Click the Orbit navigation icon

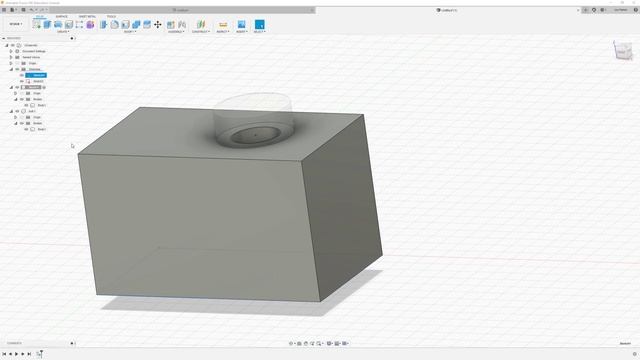291,343
